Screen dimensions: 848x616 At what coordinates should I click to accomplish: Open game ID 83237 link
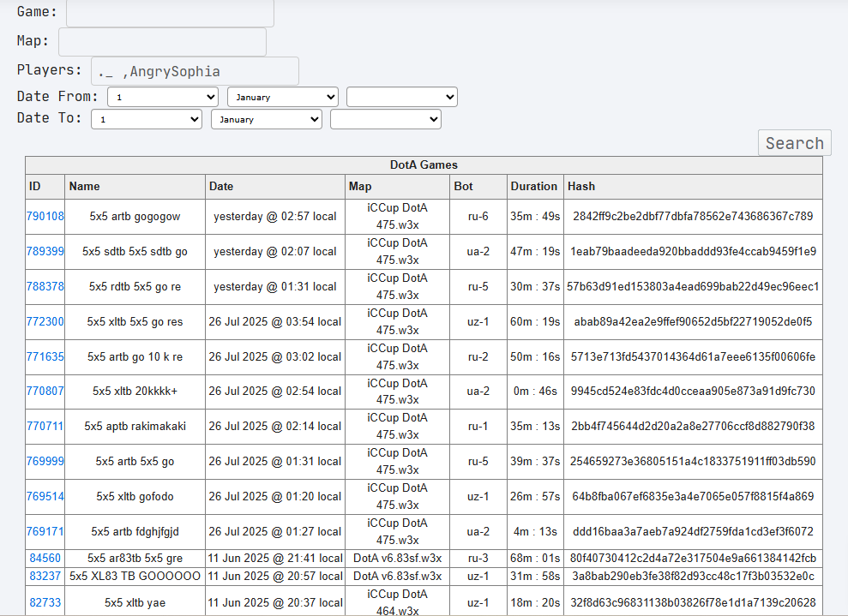pos(45,576)
